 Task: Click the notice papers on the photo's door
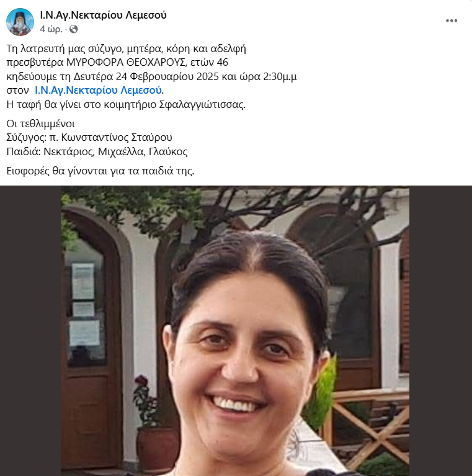coord(84,303)
